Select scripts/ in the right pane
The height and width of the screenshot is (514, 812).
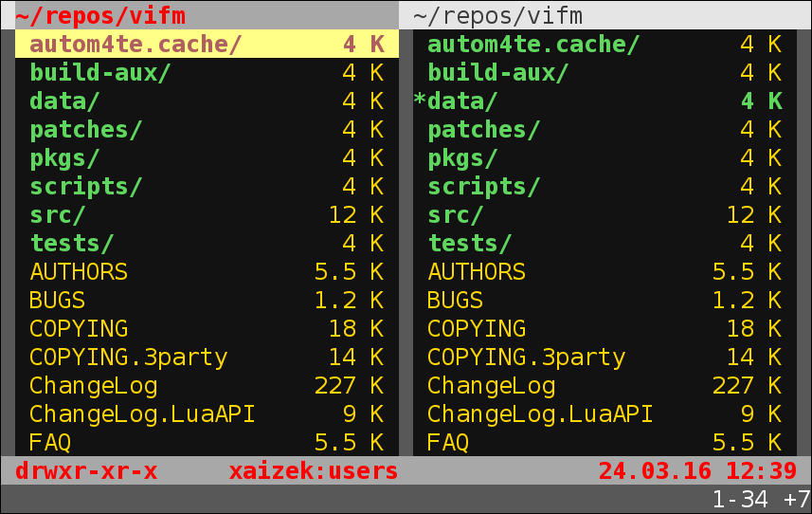pos(604,186)
